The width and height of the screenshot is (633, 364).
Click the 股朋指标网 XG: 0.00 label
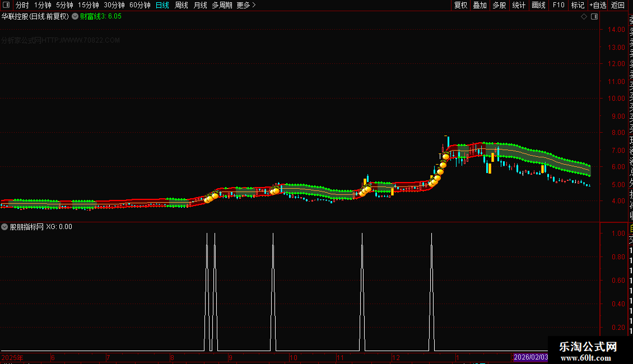[41, 227]
